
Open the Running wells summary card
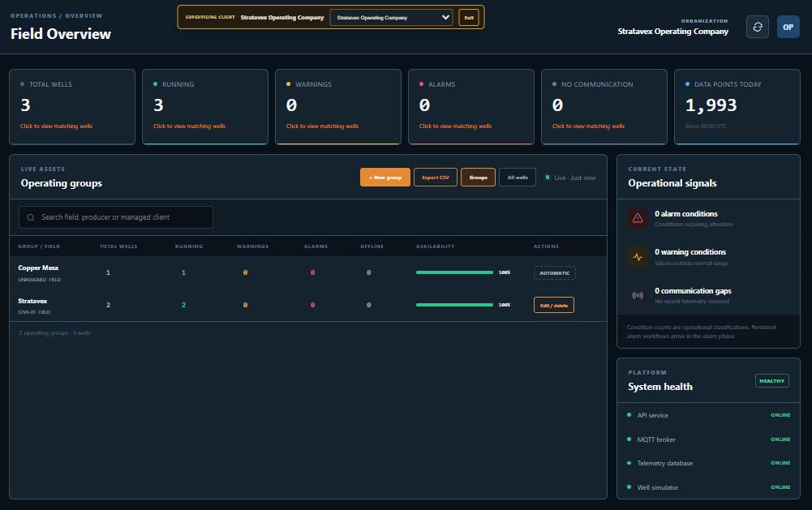click(x=205, y=107)
